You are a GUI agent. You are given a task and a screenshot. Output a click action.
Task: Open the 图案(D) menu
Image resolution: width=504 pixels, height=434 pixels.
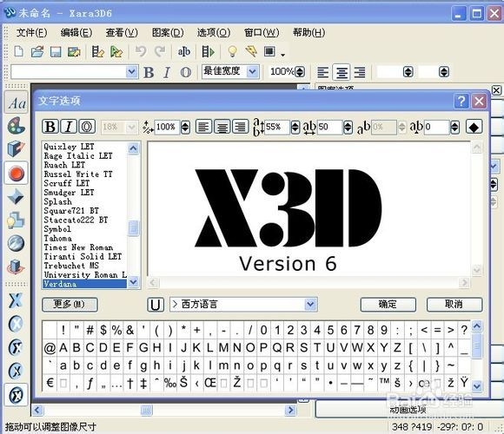(x=168, y=32)
